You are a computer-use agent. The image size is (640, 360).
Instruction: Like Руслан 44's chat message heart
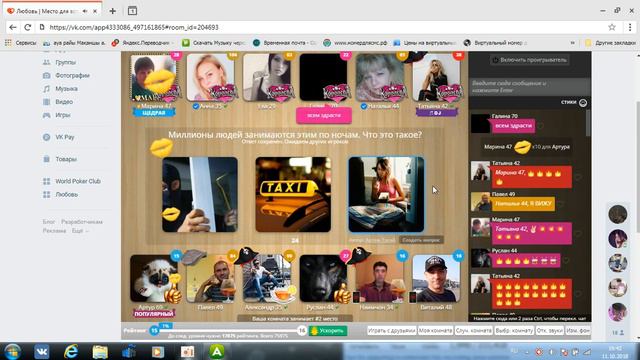click(567, 260)
